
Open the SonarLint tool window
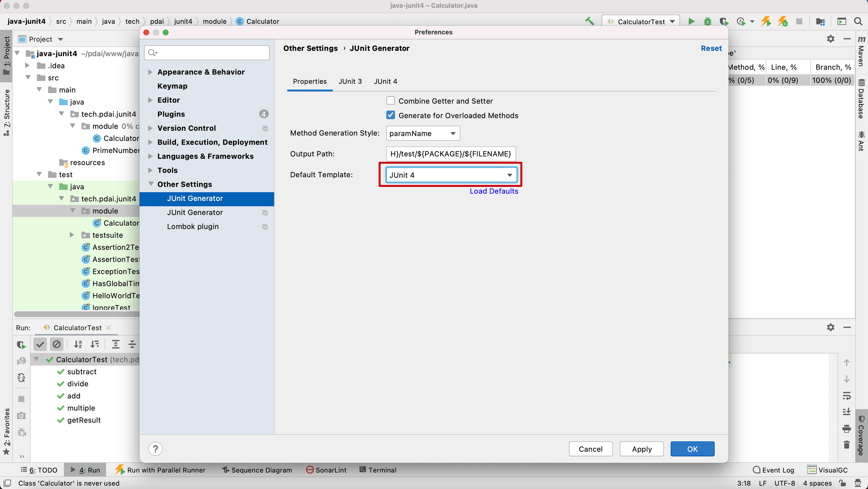(326, 470)
